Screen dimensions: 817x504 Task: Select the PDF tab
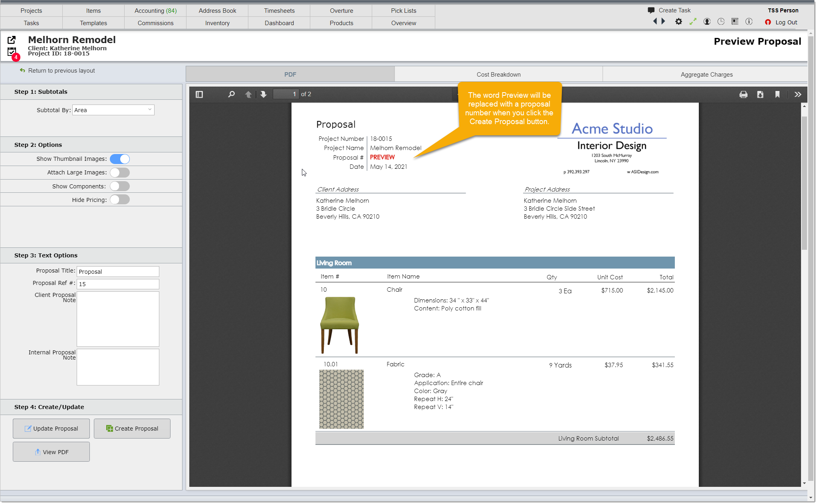coord(290,74)
